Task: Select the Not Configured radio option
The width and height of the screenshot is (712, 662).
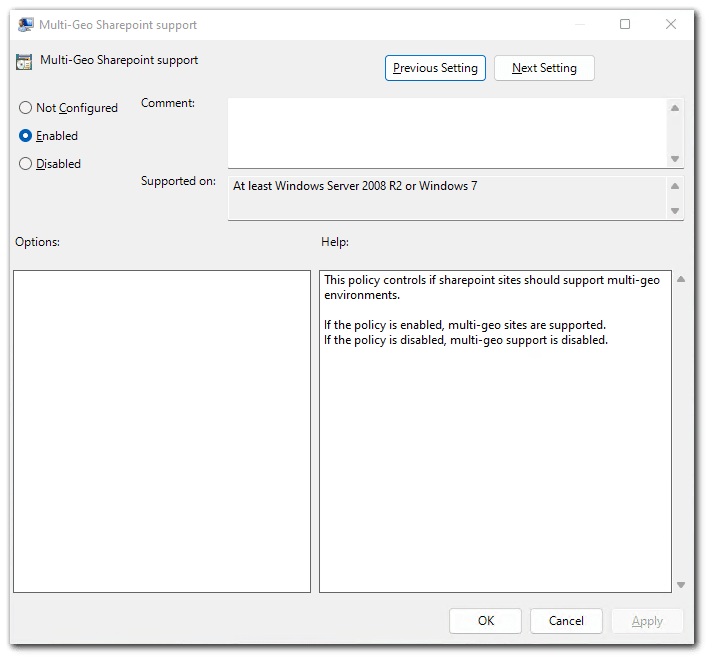Action: pyautogui.click(x=26, y=108)
